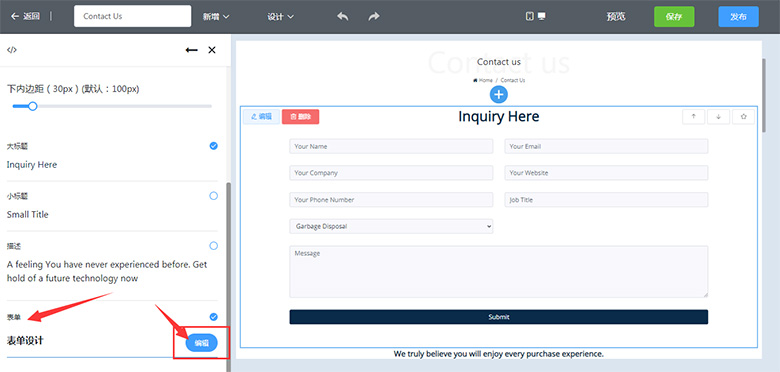780x372 pixels.
Task: Move block up with the up arrow
Action: click(693, 117)
